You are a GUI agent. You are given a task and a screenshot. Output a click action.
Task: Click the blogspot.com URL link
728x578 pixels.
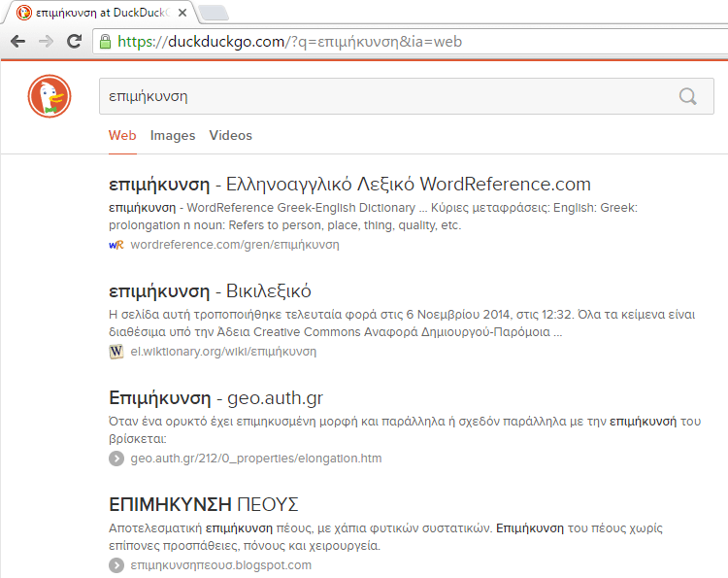pyautogui.click(x=221, y=565)
